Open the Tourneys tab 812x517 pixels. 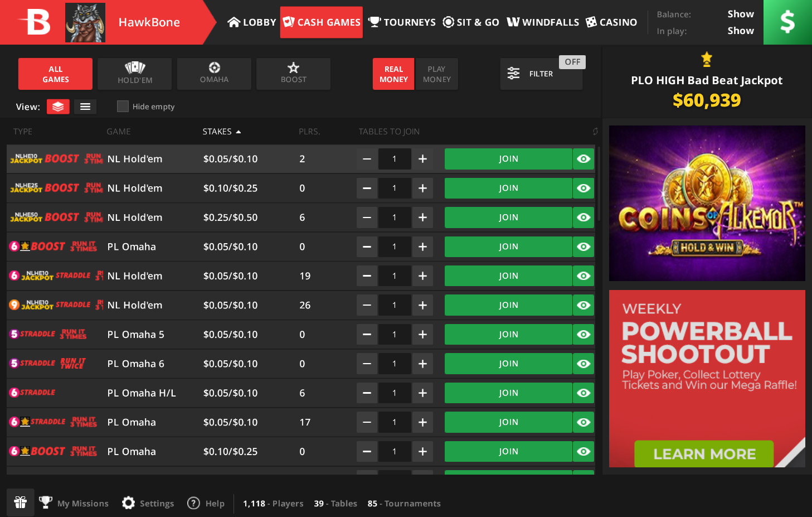click(402, 22)
